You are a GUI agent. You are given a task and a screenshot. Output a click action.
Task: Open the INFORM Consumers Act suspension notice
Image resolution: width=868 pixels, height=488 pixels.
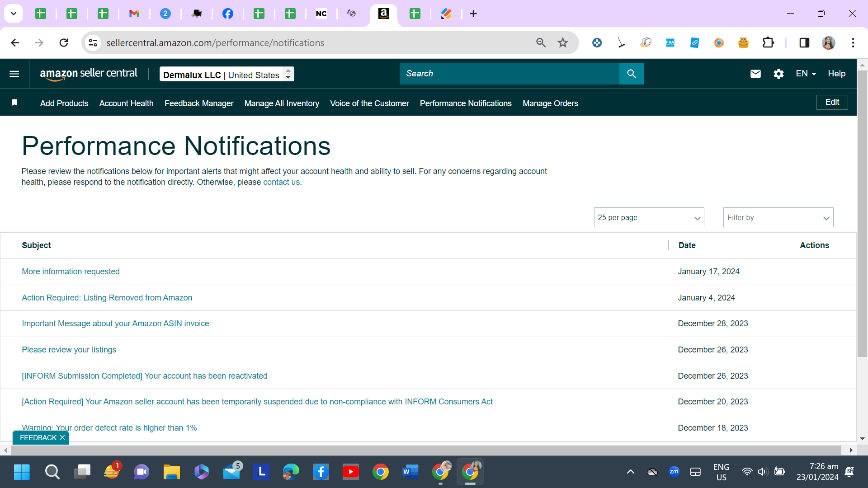pos(257,402)
